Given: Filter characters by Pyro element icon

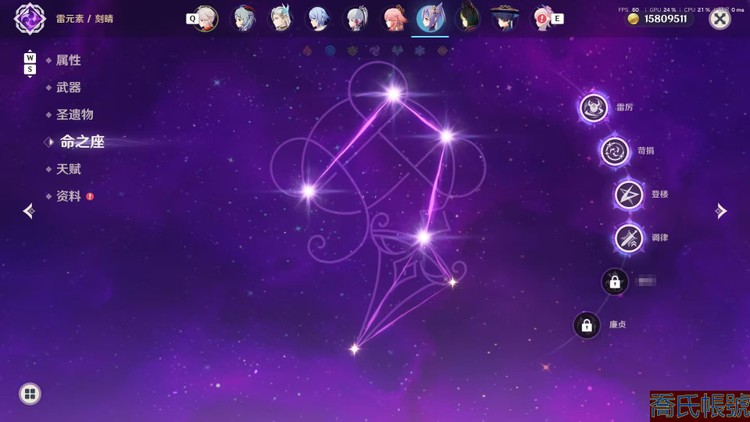Looking at the screenshot, I should coord(308,50).
